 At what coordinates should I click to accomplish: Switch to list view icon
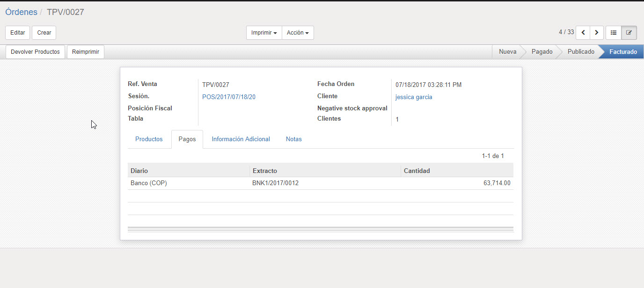pyautogui.click(x=614, y=33)
